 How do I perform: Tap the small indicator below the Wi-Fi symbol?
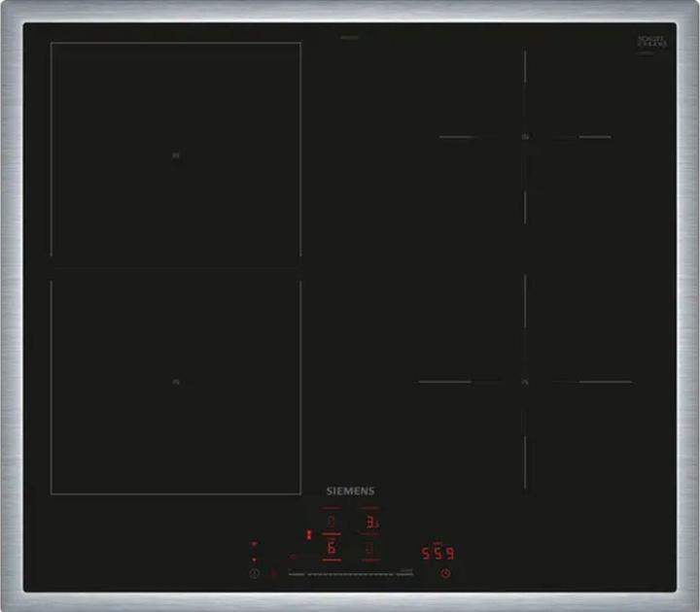pos(255,560)
